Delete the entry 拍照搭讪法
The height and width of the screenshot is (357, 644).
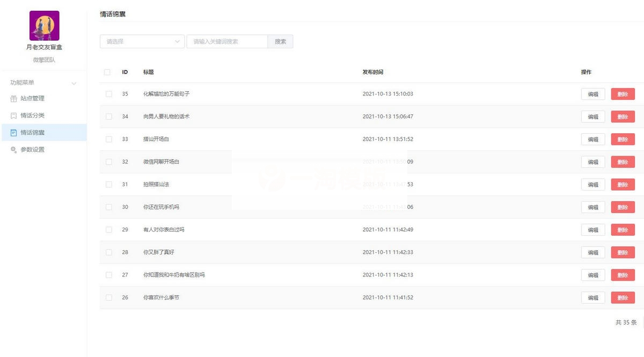pyautogui.click(x=623, y=184)
